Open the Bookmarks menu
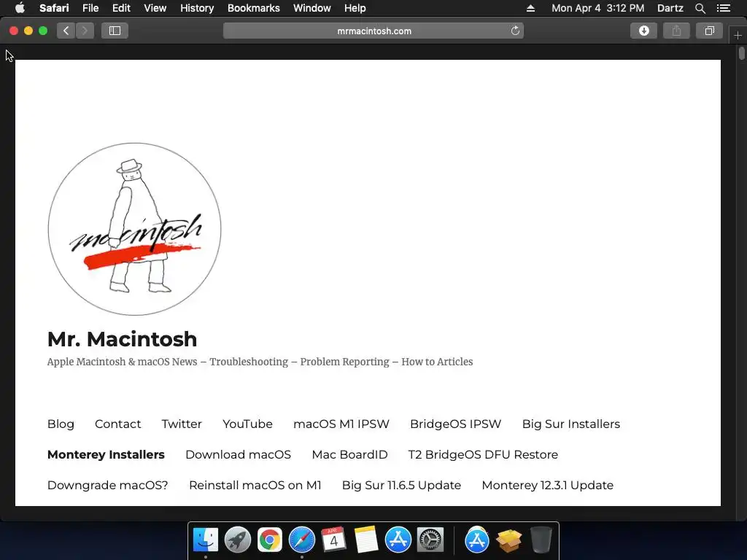Viewport: 747px width, 560px height. pos(253,8)
